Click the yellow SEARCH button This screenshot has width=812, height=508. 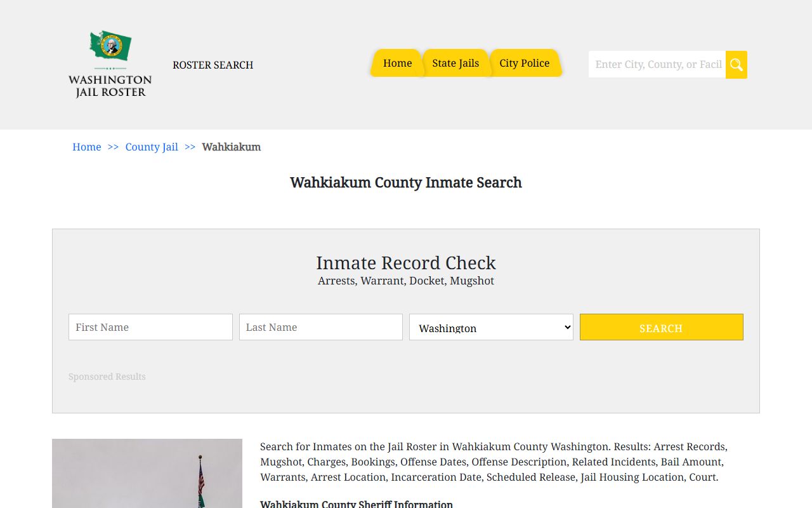pyautogui.click(x=662, y=327)
